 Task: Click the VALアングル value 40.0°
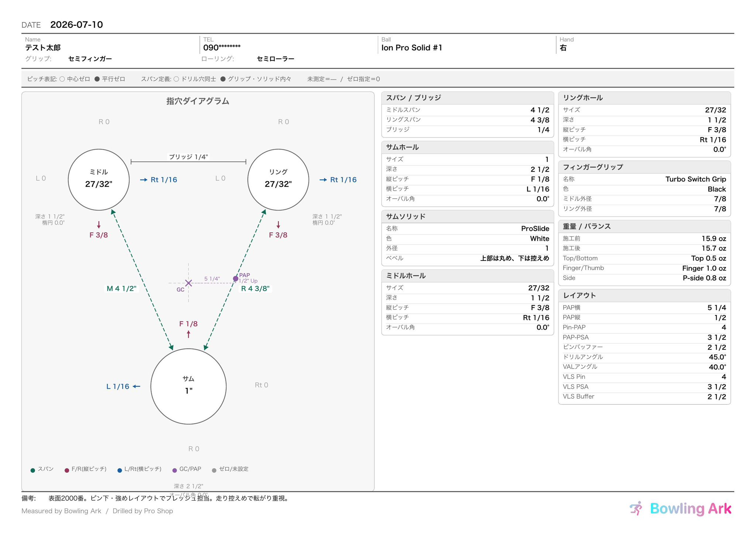717,367
